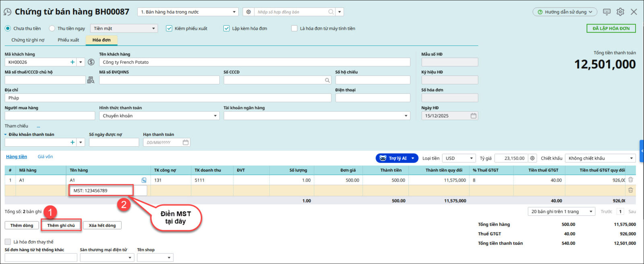Click the Thêm ghi chú button
The width and height of the screenshot is (644, 264).
point(61,225)
